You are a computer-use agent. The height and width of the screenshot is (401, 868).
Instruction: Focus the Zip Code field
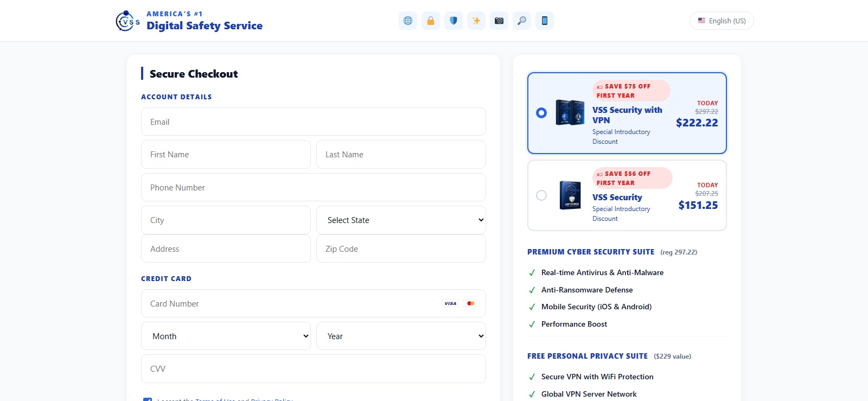401,249
